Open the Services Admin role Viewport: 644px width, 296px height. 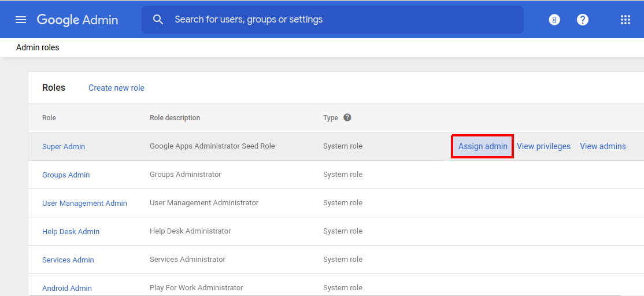68,260
